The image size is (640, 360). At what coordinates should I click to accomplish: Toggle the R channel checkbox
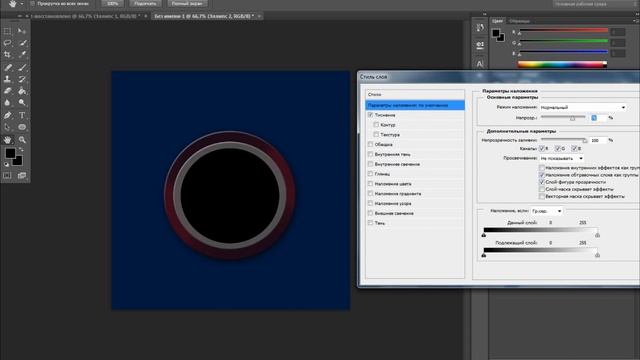pos(542,149)
